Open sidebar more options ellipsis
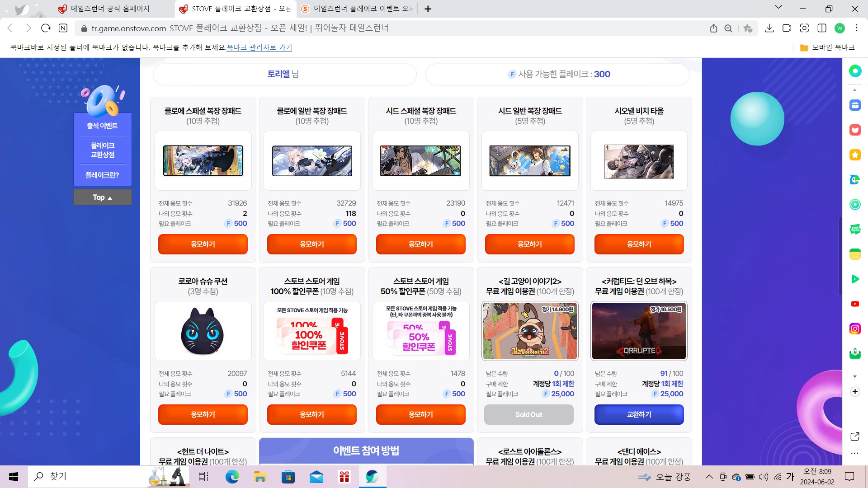Image resolution: width=868 pixels, height=488 pixels. coord(854,453)
